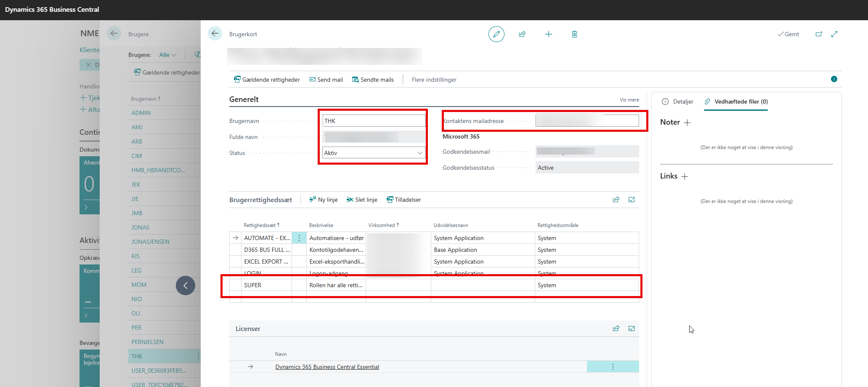The width and height of the screenshot is (868, 387).
Task: Go back using Brugerkort back arrow
Action: coord(215,34)
